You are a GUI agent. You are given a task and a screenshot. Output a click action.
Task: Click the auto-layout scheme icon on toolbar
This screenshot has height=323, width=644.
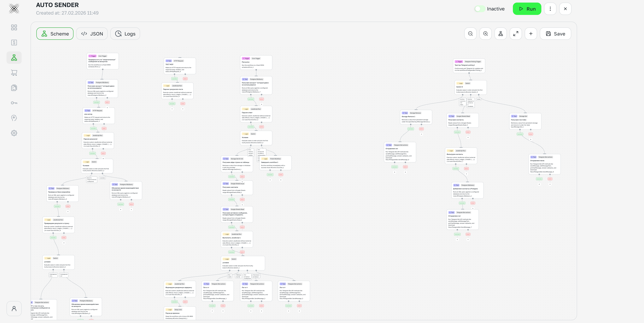coord(501,33)
